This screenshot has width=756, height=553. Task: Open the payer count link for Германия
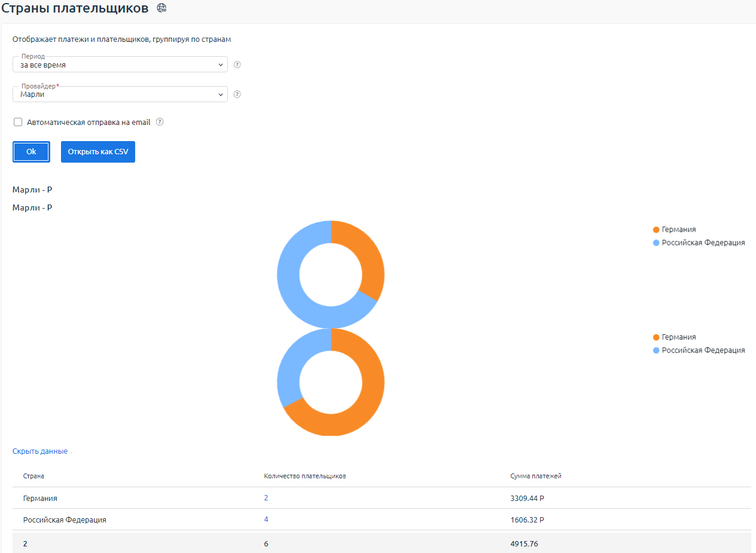266,498
